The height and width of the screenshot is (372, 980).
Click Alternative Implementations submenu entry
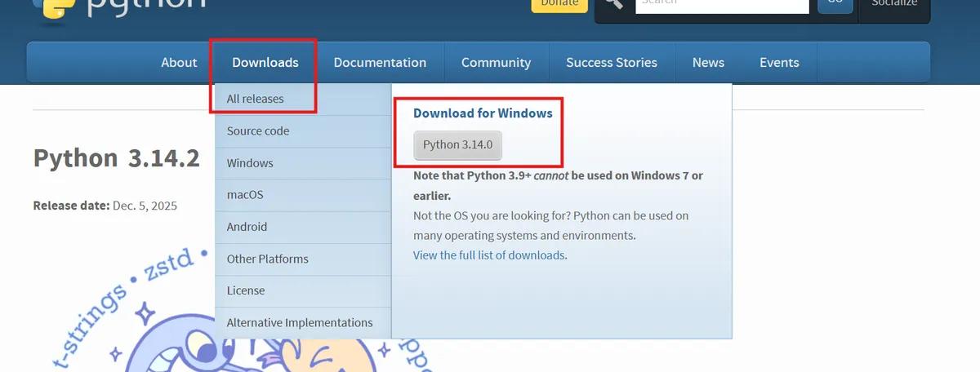click(300, 322)
